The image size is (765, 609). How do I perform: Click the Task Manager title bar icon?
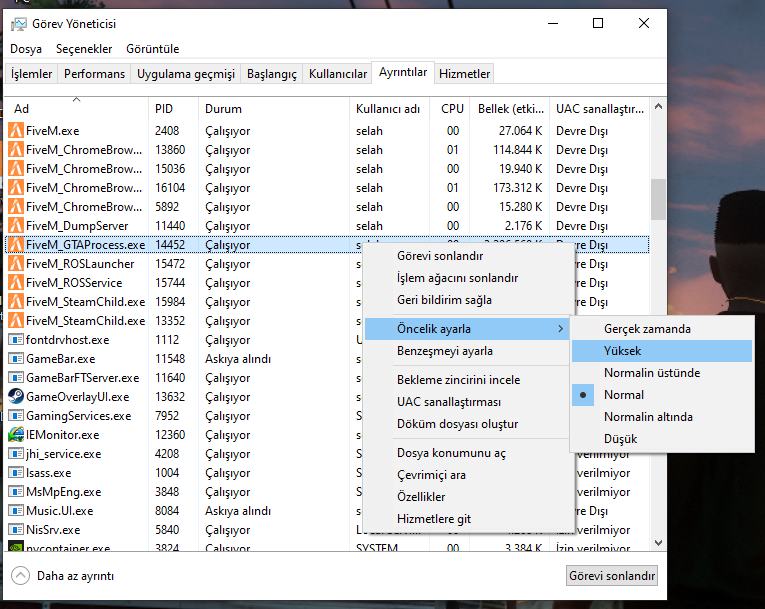[x=19, y=24]
